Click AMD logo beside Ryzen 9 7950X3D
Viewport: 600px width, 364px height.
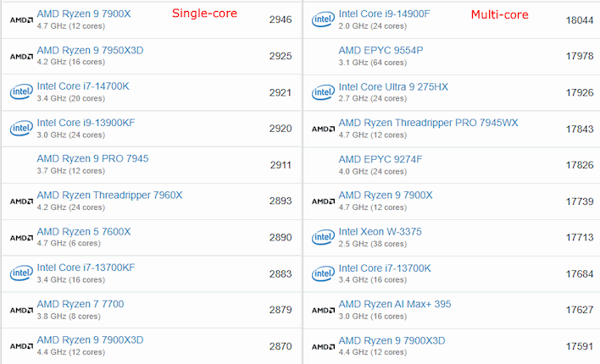click(21, 57)
